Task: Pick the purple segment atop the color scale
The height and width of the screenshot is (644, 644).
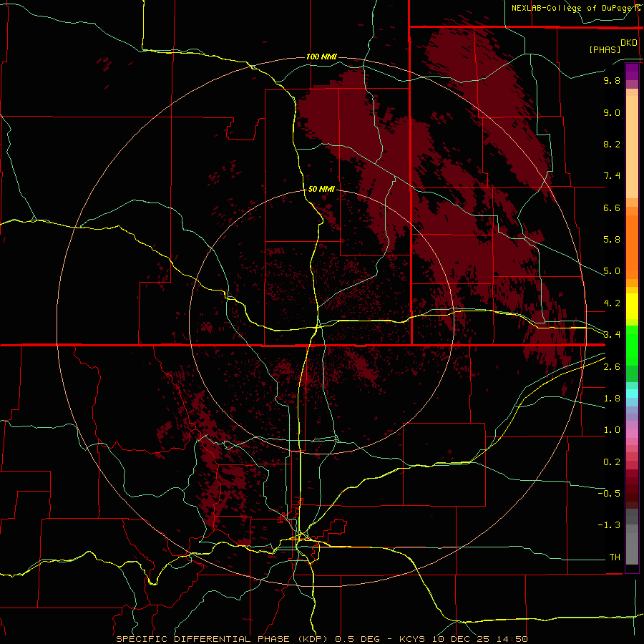Action: click(x=632, y=72)
